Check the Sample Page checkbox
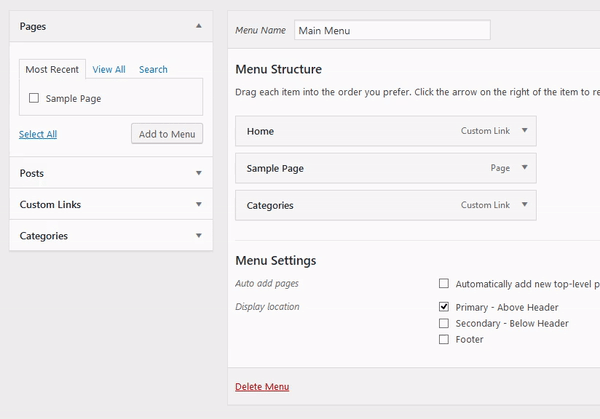 (x=35, y=99)
